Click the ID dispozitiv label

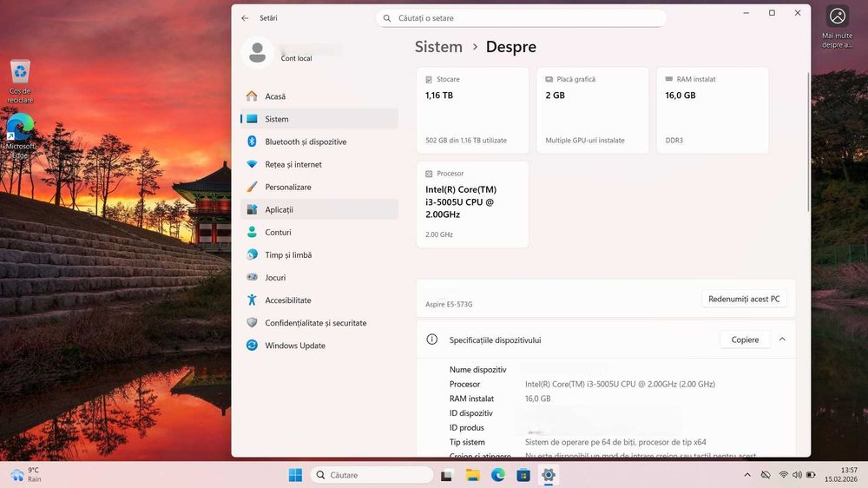(471, 412)
